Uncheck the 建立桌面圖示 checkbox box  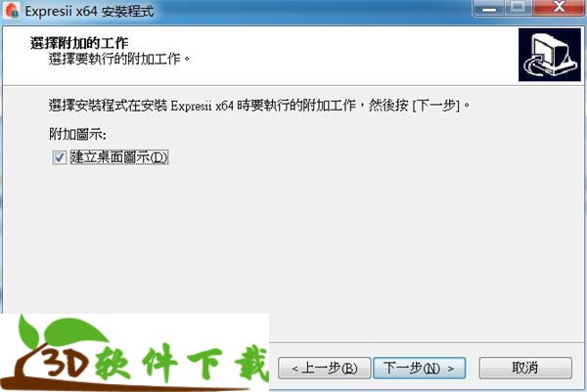click(59, 157)
